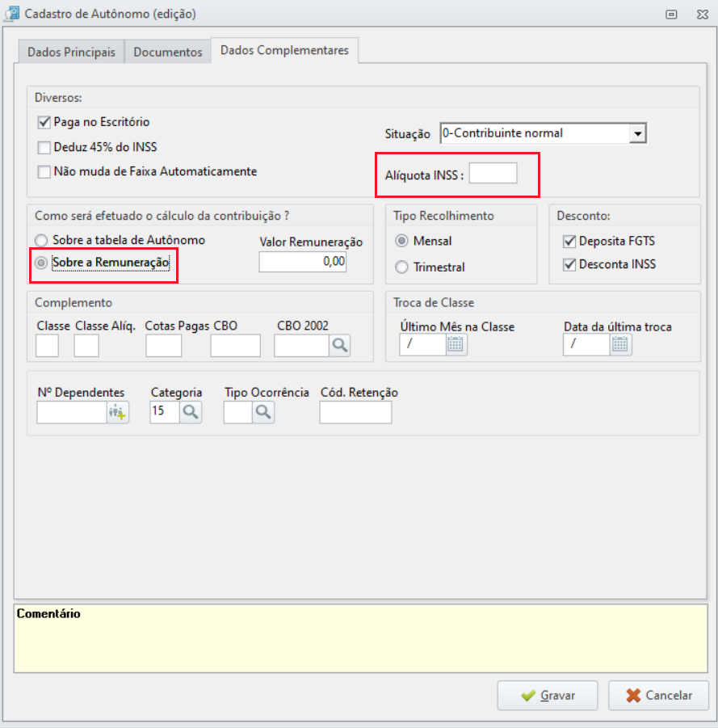Toggle the Paga no Escritório checkbox
This screenshot has height=728, width=718.
44,123
